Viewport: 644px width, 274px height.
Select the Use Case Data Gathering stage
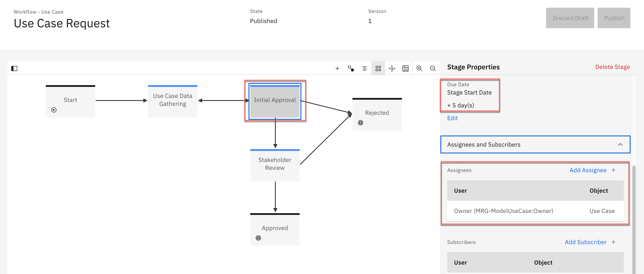pyautogui.click(x=172, y=101)
